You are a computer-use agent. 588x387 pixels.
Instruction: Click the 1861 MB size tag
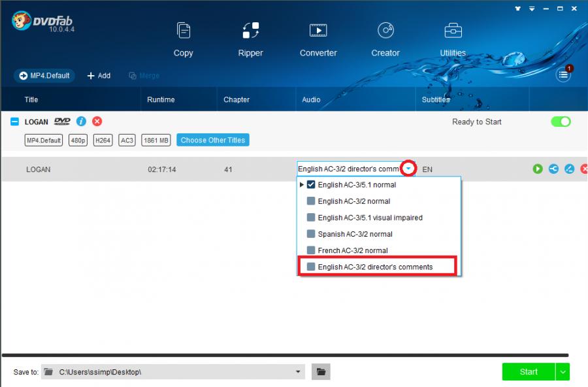click(156, 141)
